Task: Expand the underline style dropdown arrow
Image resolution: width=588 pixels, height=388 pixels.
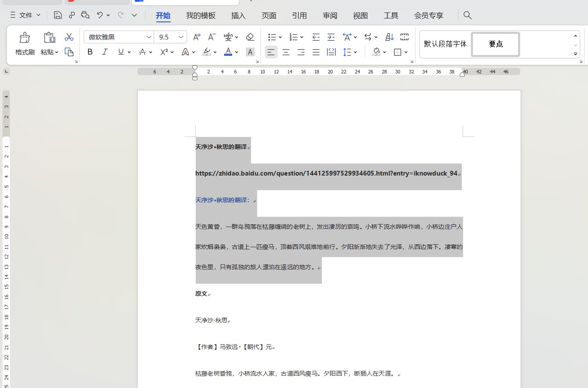Action: pos(129,52)
